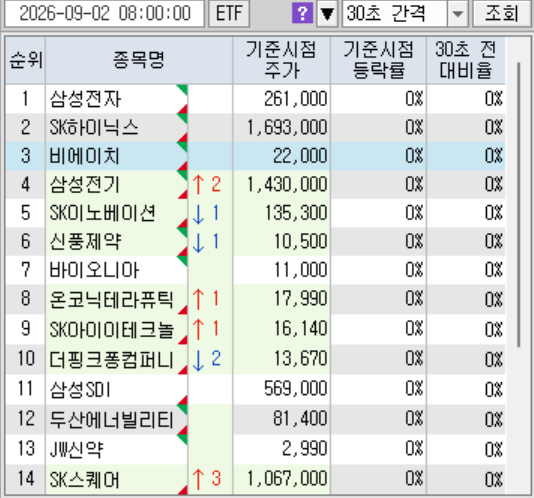Click the date-time field 2026-09-02 08:00:00
This screenshot has height=498, width=534.
[x=105, y=14]
